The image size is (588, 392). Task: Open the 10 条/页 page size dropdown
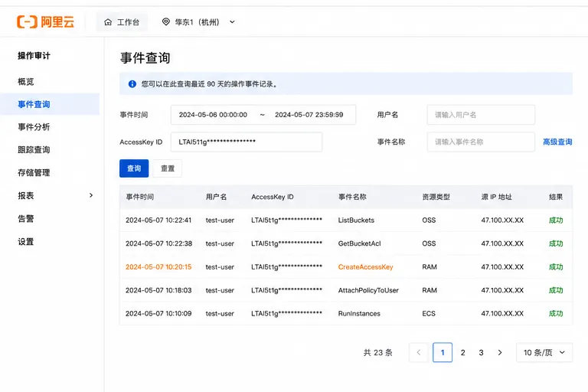tap(544, 352)
